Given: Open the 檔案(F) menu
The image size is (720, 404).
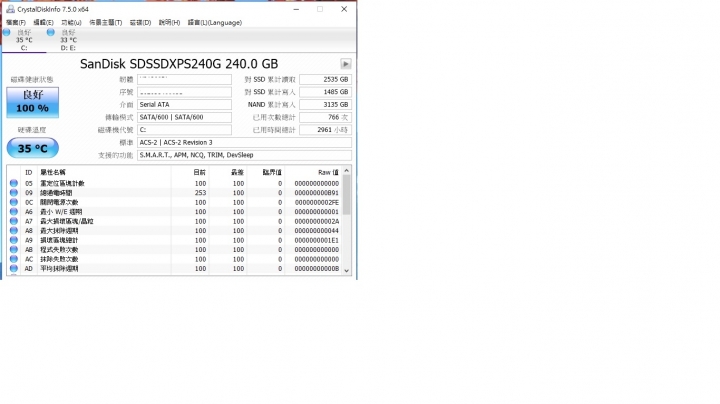Looking at the screenshot, I should coord(16,22).
